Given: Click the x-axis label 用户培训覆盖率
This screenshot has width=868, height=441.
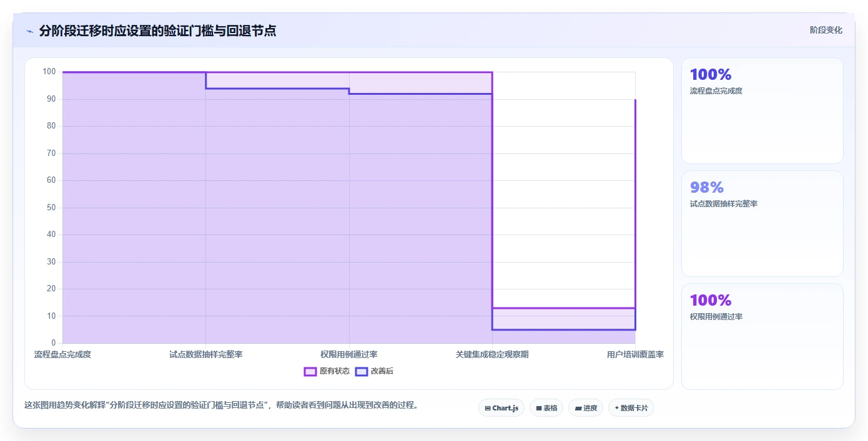Looking at the screenshot, I should click(635, 354).
